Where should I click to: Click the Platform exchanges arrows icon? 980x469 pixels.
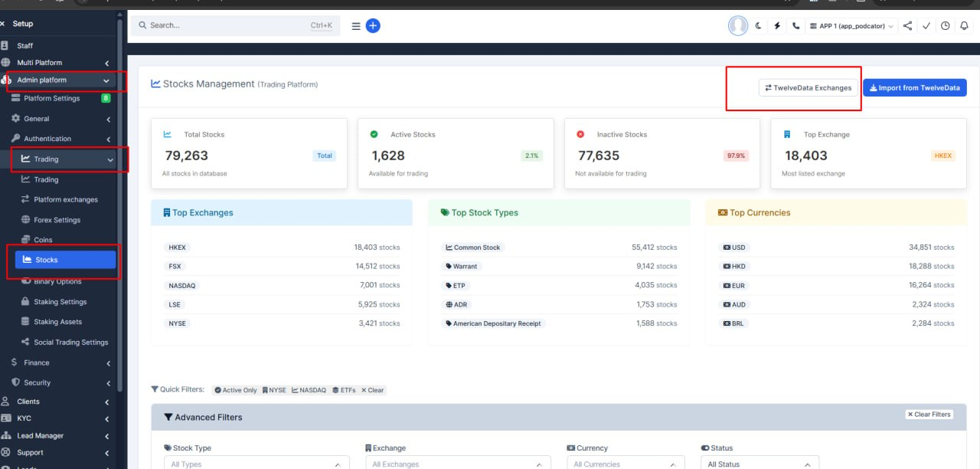point(25,199)
